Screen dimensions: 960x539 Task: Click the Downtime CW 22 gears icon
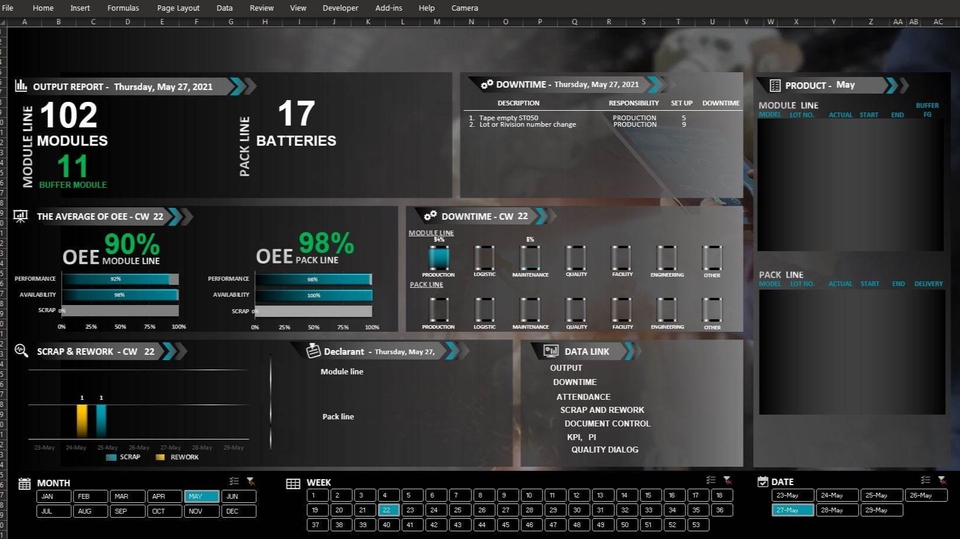click(430, 216)
